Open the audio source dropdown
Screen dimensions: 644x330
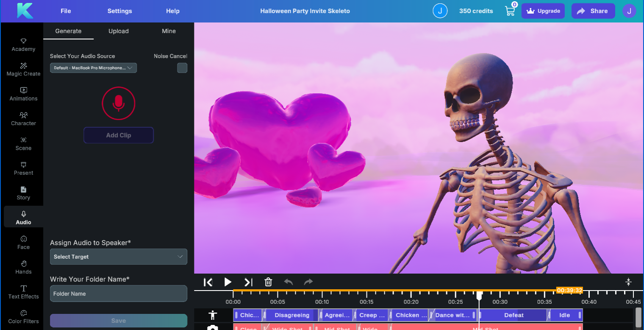click(x=93, y=68)
